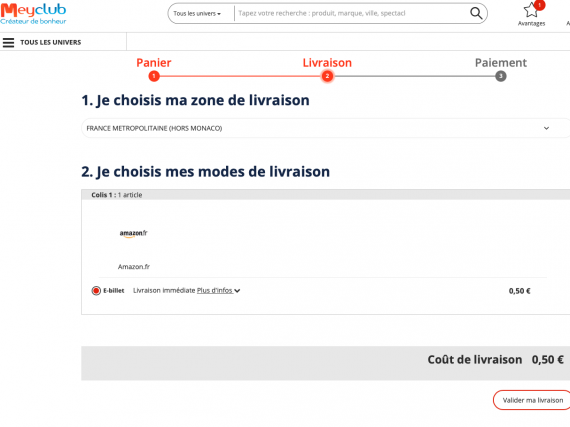Click the Meyclub logo
The image size is (570, 427).
point(33,13)
